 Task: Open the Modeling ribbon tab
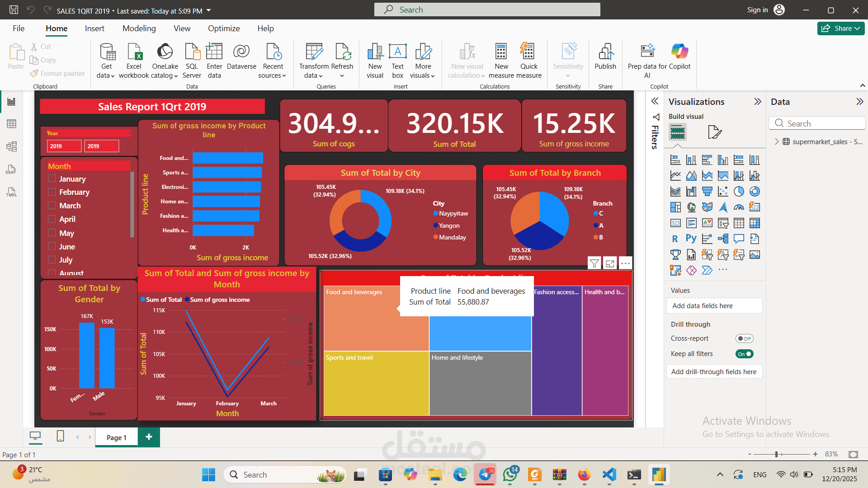(139, 28)
